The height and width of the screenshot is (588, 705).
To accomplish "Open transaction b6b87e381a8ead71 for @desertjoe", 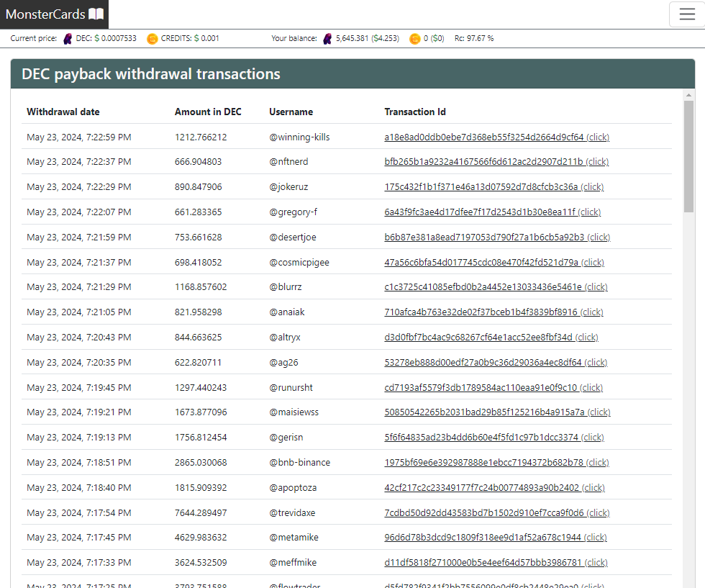I will click(497, 238).
